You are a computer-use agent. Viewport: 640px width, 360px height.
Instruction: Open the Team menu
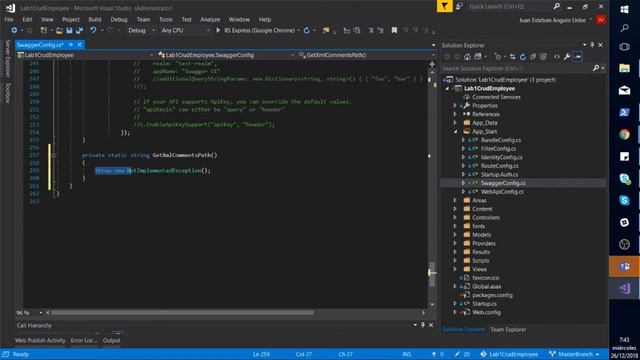click(x=143, y=19)
